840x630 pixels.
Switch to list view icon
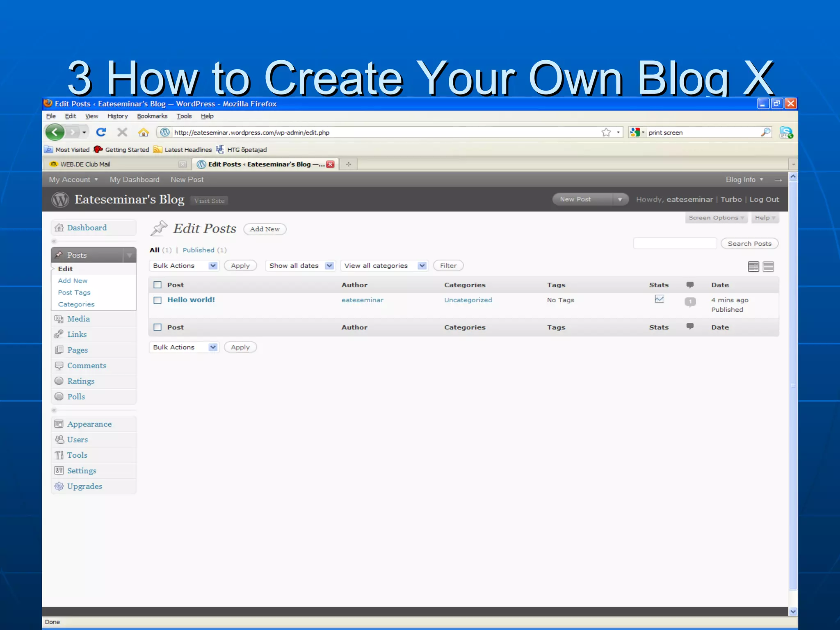point(753,267)
